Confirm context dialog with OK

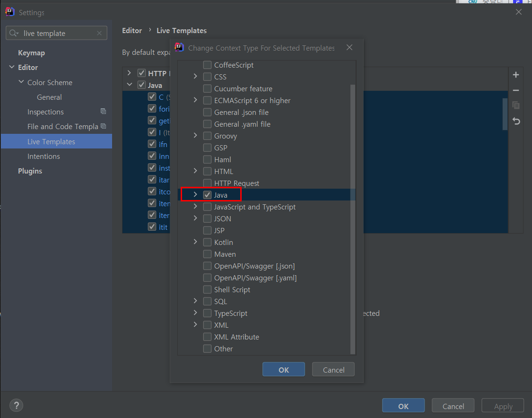pyautogui.click(x=284, y=369)
